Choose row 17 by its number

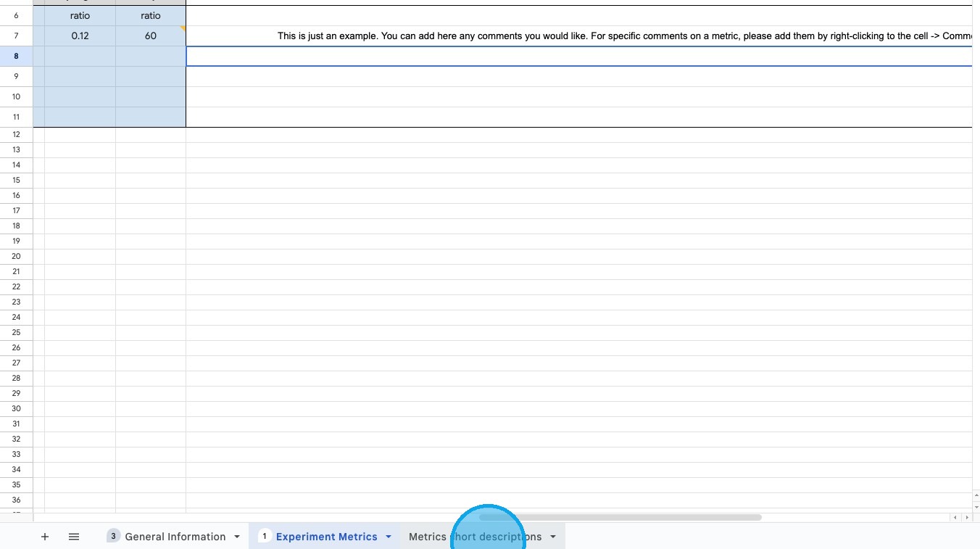point(16,210)
